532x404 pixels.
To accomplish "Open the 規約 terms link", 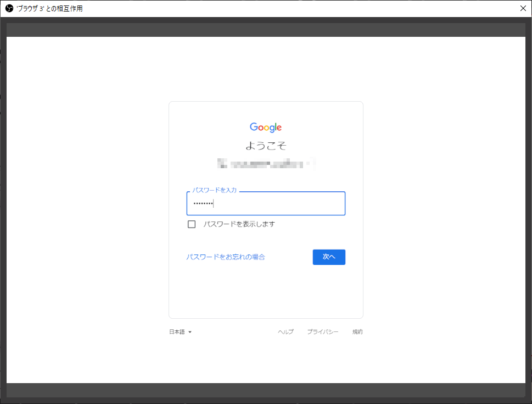I will coord(357,331).
